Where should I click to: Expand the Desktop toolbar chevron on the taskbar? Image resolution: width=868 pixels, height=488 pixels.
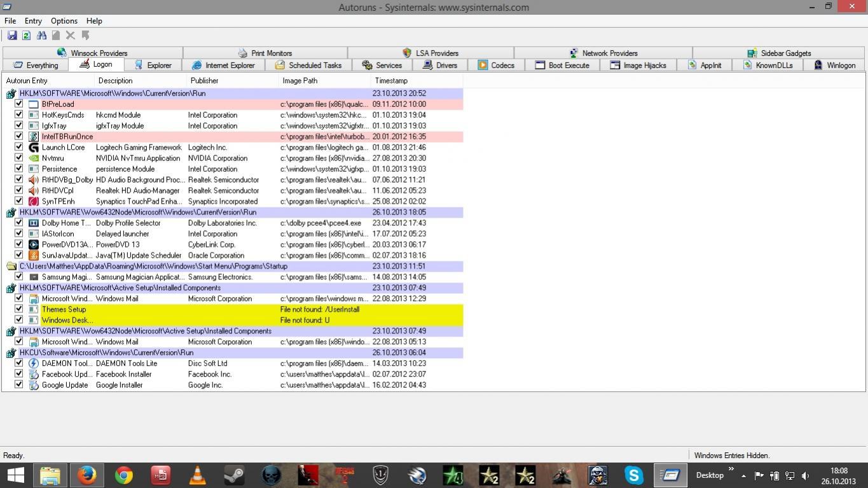(x=731, y=470)
